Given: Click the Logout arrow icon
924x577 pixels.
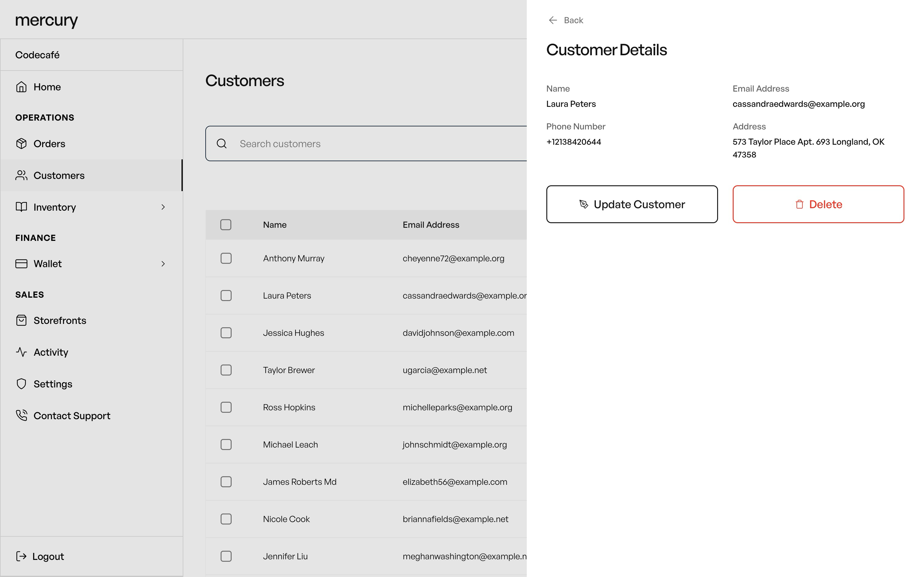Looking at the screenshot, I should [21, 556].
